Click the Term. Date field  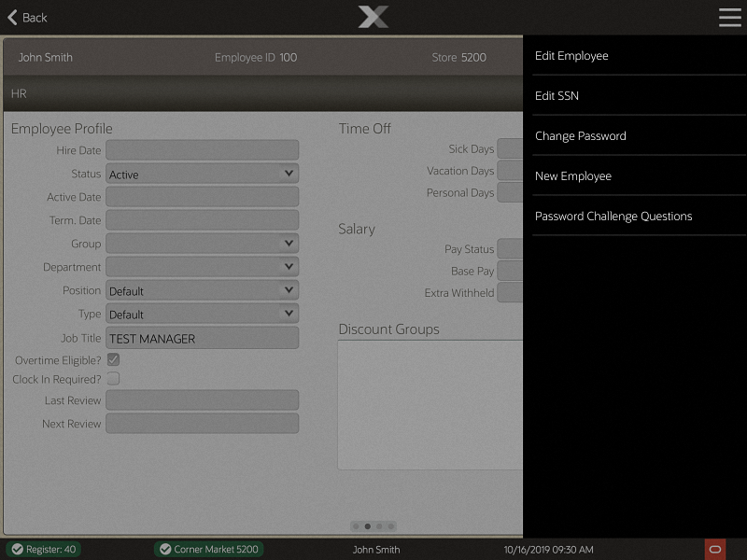(202, 220)
